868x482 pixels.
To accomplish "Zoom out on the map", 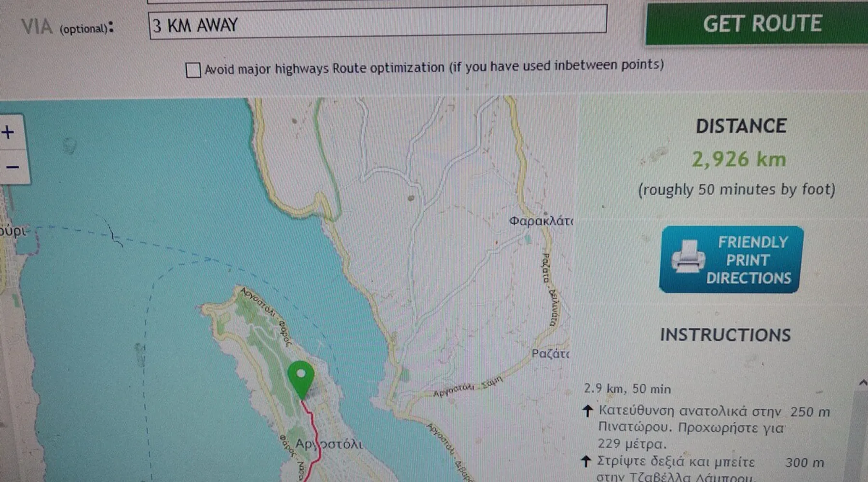I will coord(12,167).
